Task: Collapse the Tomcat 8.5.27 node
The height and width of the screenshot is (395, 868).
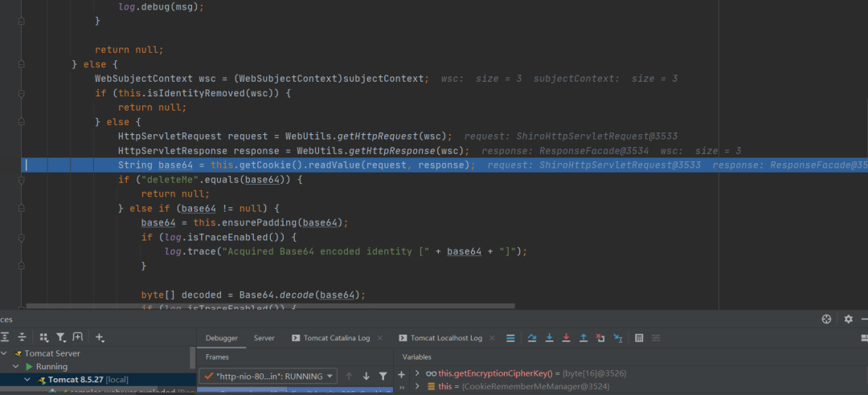Action: [27, 380]
